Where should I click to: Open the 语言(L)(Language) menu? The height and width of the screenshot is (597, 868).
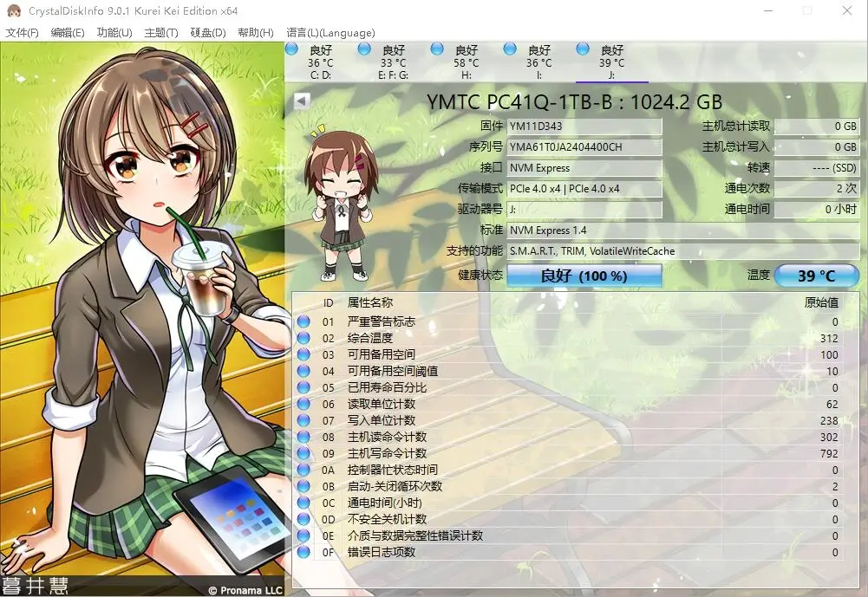point(330,33)
